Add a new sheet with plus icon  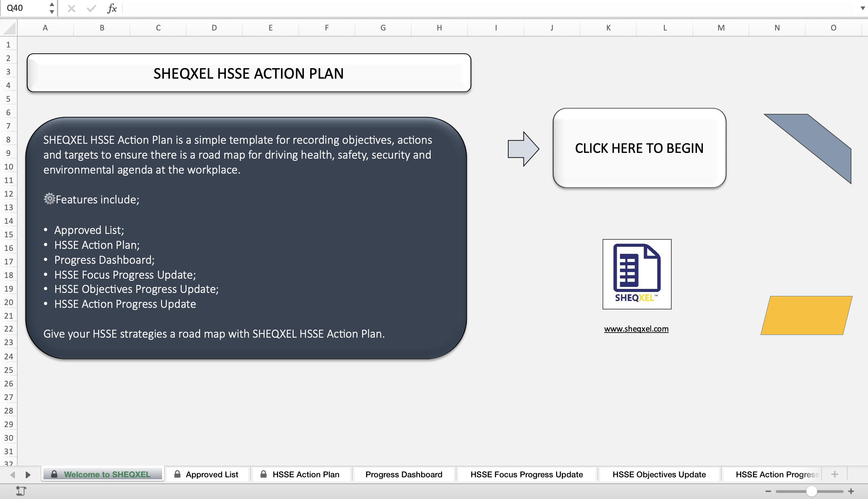click(835, 474)
